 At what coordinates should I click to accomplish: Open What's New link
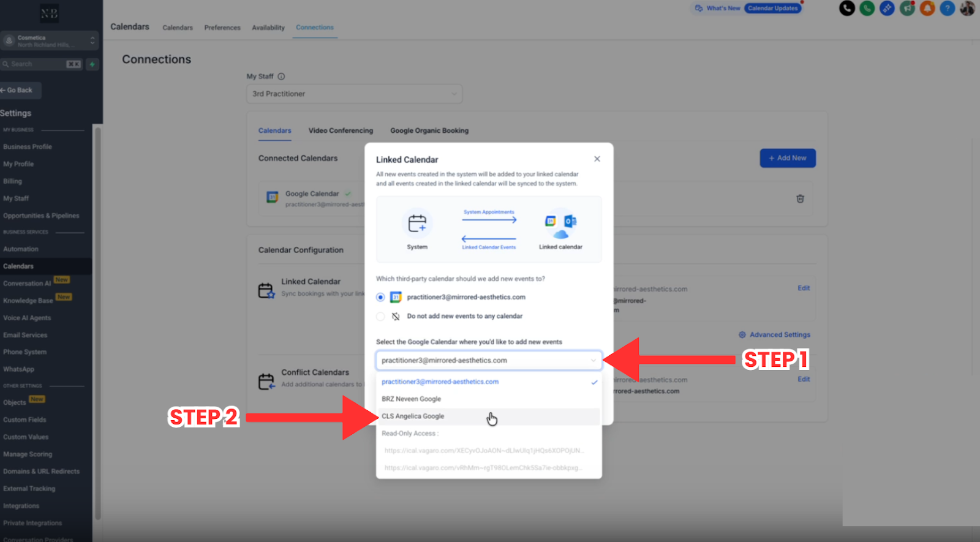pyautogui.click(x=723, y=8)
